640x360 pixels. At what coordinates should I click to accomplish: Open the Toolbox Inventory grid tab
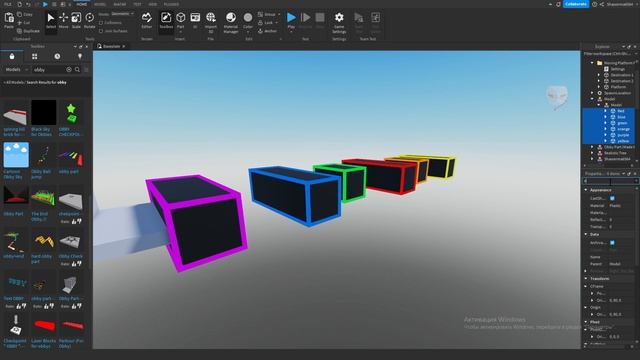35,56
